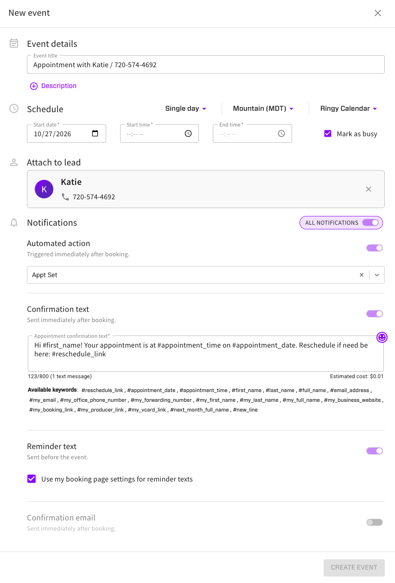Open the Start time clock picker
Viewport: 395px width, 583px height.
188,133
